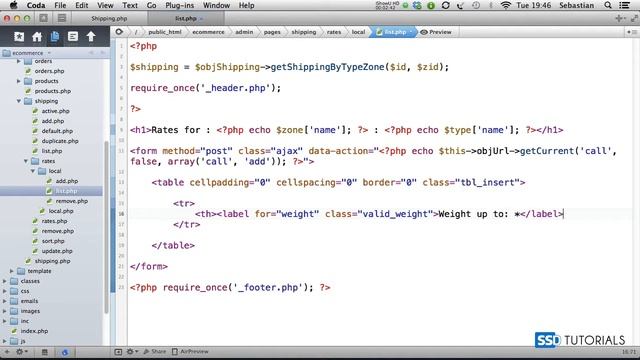Image resolution: width=640 pixels, height=360 pixels.
Task: Open the Go menu
Action: coord(151,5)
